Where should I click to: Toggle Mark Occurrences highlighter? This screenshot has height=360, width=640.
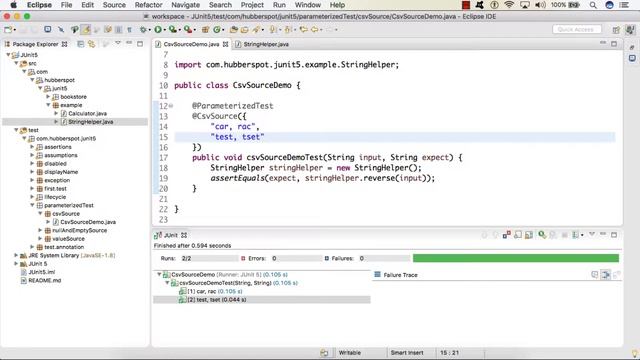(x=86, y=29)
